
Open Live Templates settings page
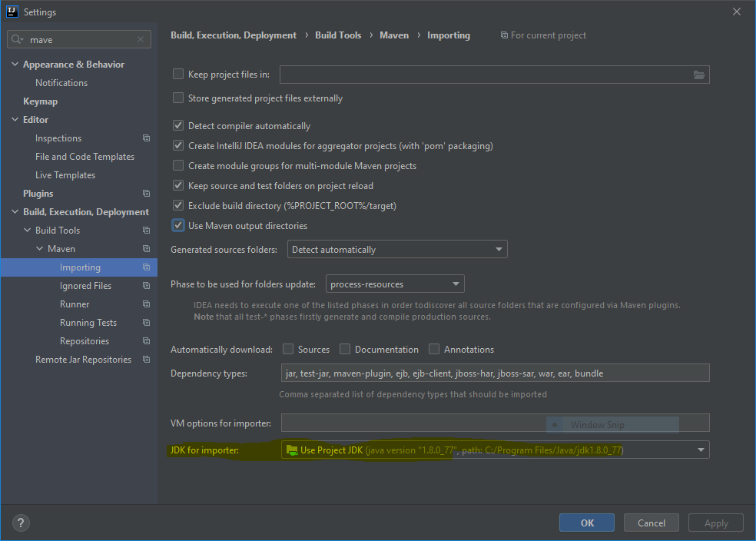click(x=65, y=175)
